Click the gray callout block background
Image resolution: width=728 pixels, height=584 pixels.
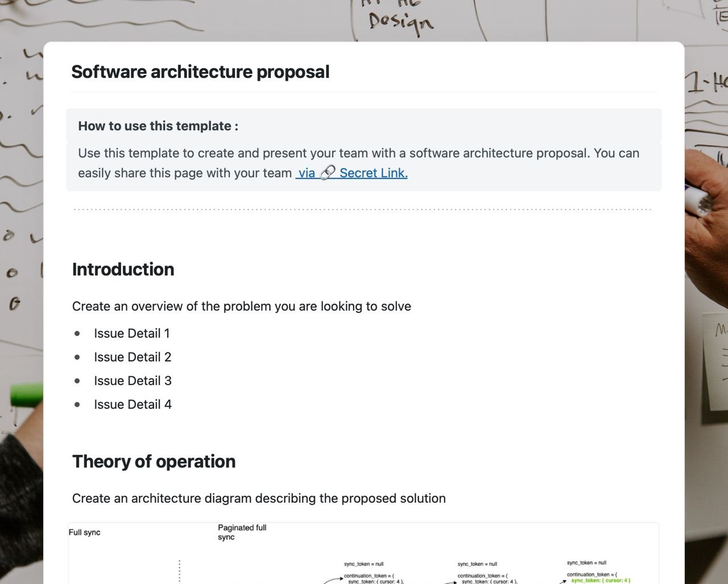pyautogui.click(x=364, y=149)
